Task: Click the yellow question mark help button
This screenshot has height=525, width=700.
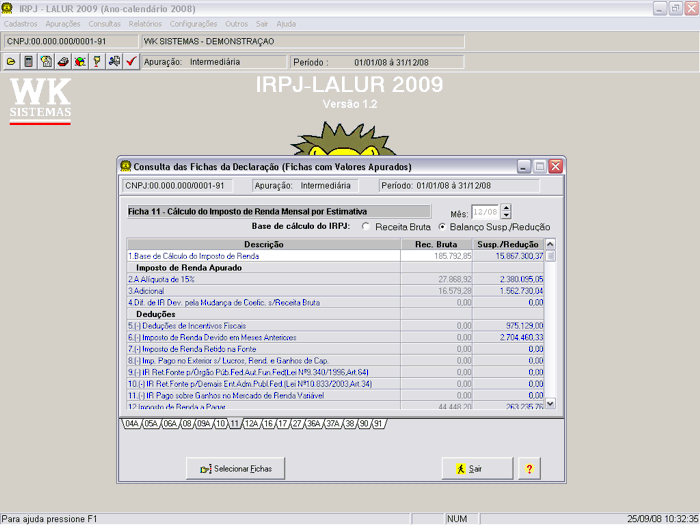Action: pyautogui.click(x=527, y=468)
